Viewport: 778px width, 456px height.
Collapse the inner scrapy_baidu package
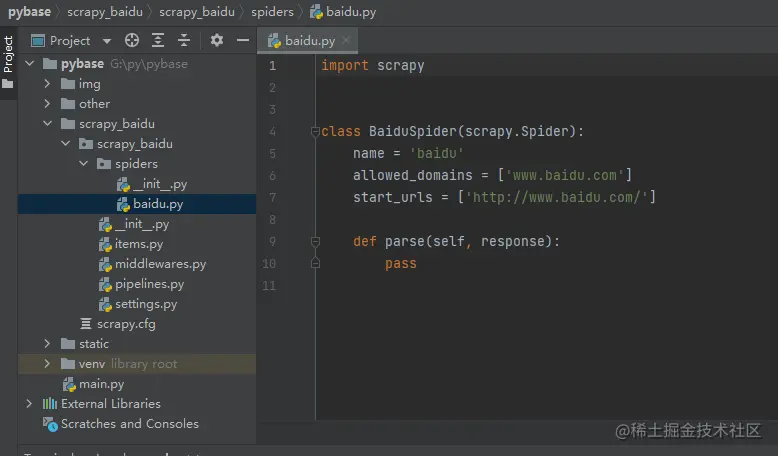[x=65, y=143]
